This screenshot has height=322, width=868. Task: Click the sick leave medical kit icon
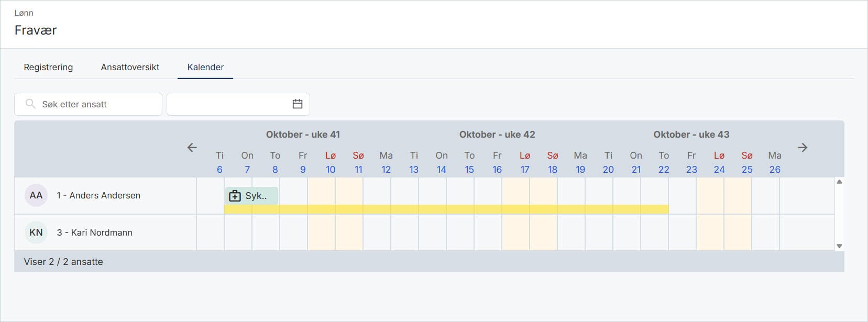[x=235, y=196]
